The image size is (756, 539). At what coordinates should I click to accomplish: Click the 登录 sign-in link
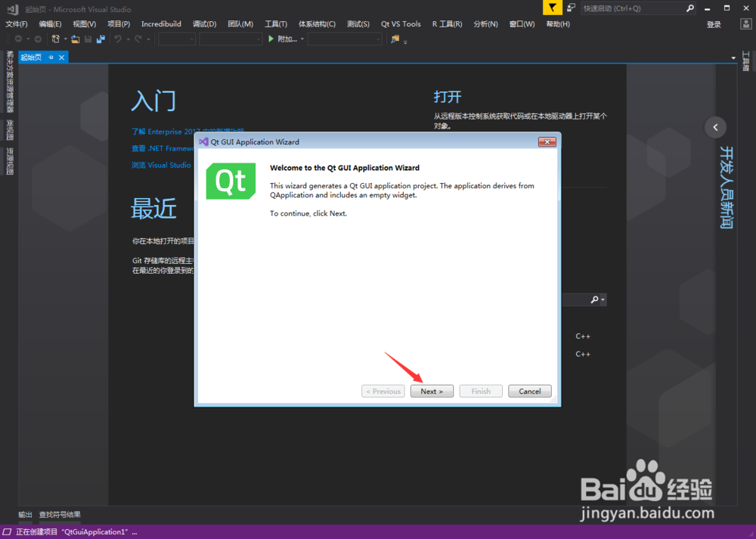(x=714, y=25)
